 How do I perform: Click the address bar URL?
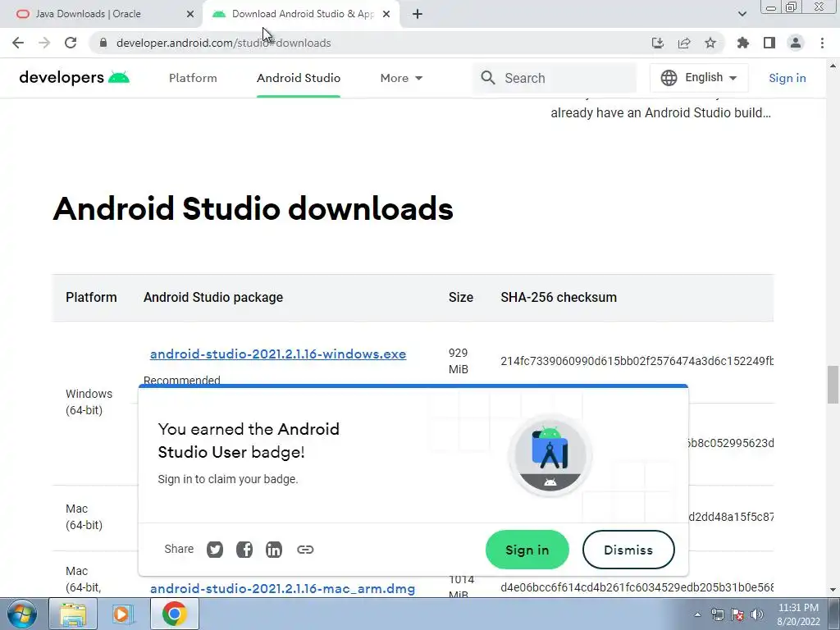click(x=223, y=43)
